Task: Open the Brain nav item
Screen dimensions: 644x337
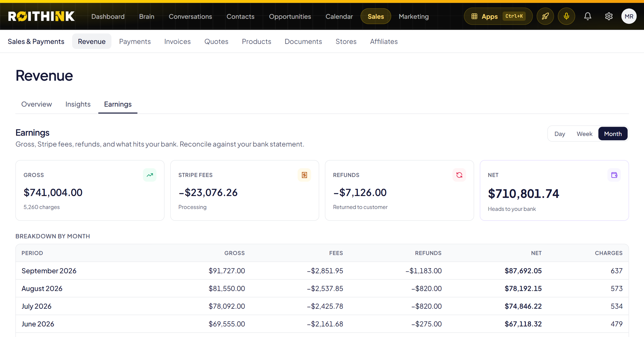Action: [x=147, y=17]
